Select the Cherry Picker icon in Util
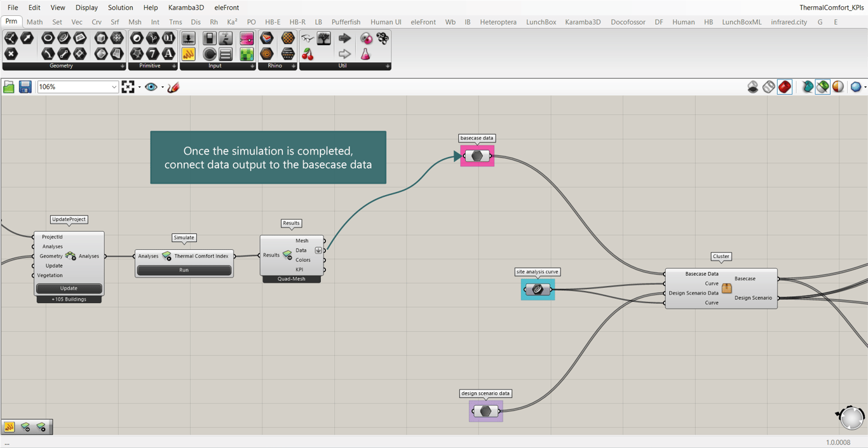This screenshot has width=868, height=448. pos(308,54)
